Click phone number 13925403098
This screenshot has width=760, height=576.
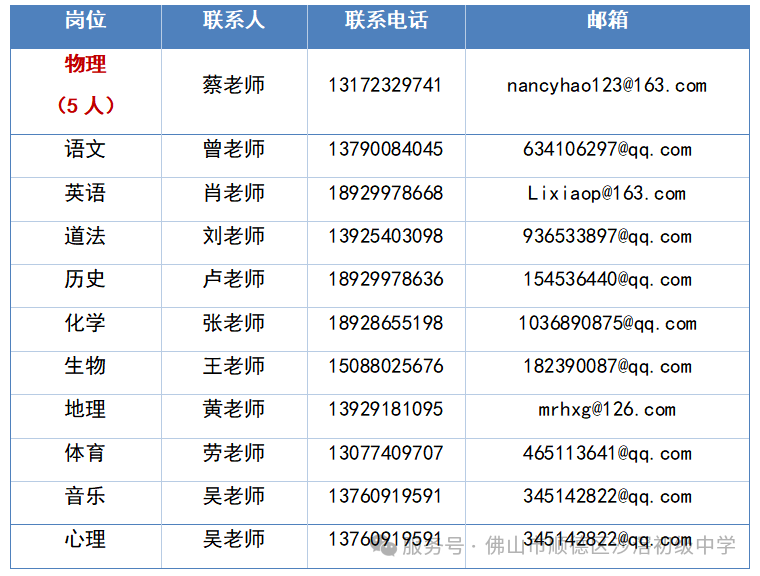pos(386,237)
